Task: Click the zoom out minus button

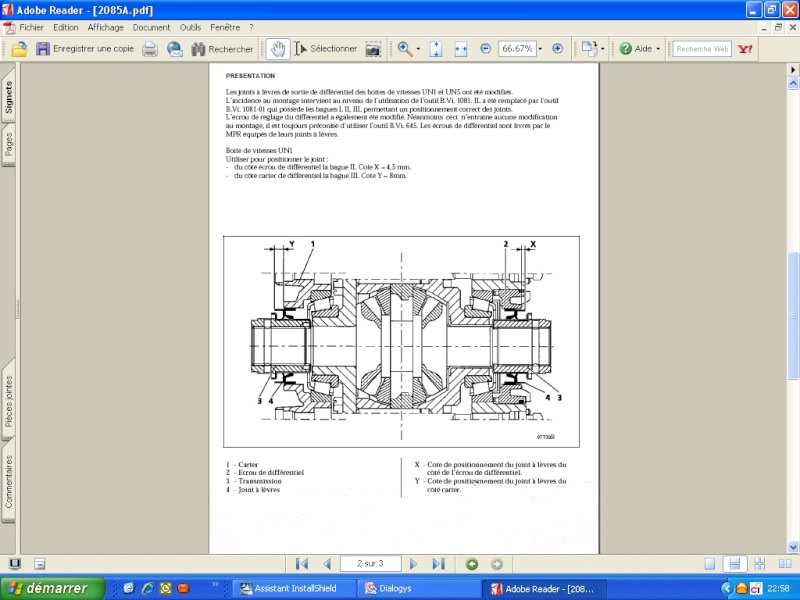Action: point(485,48)
